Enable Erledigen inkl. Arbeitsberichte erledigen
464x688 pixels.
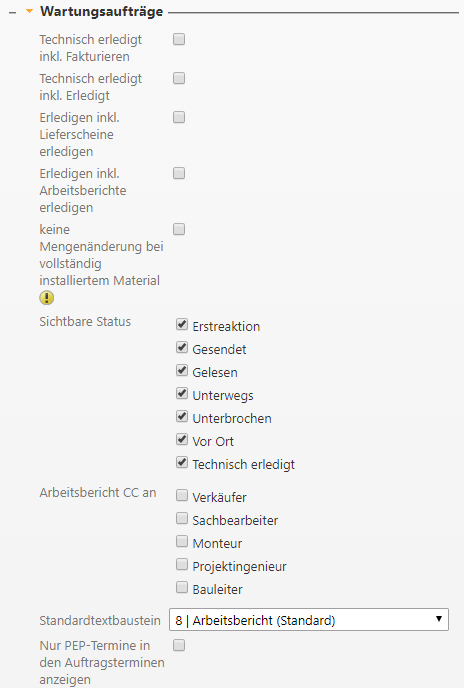(179, 173)
